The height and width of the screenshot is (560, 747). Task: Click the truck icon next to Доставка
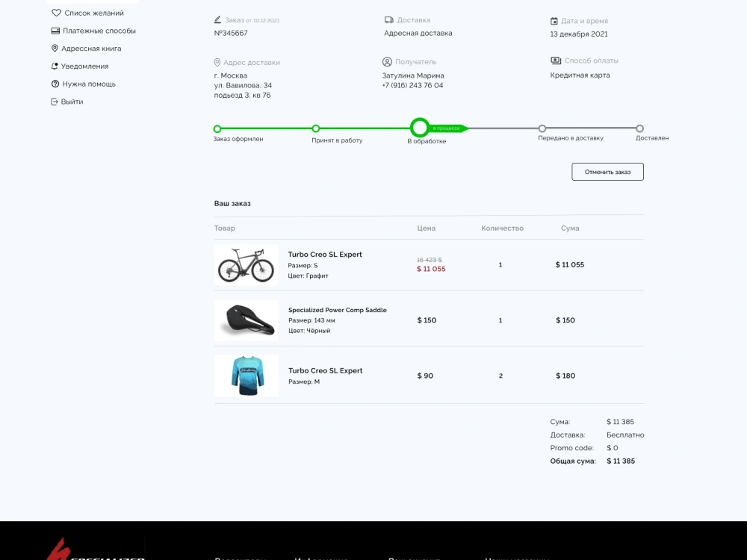[388, 20]
